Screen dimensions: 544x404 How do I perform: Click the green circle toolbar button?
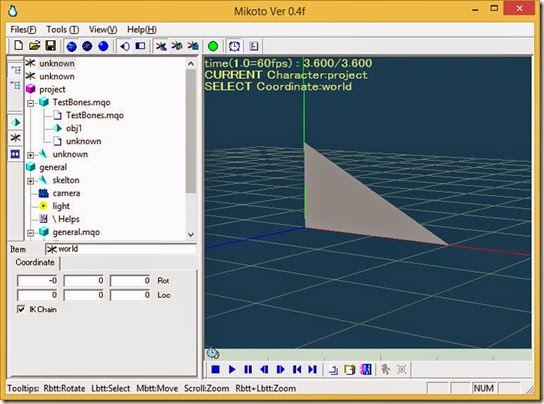click(213, 46)
